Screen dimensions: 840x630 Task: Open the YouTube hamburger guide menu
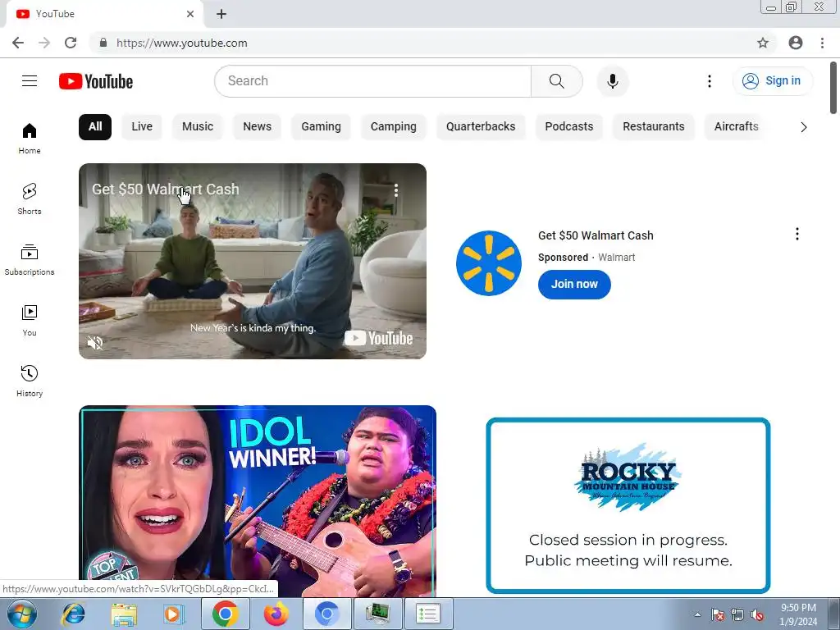(x=30, y=81)
